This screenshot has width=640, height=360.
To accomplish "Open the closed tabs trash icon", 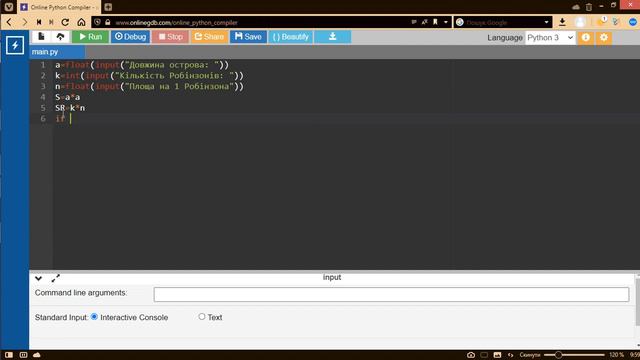I will 589,7.
